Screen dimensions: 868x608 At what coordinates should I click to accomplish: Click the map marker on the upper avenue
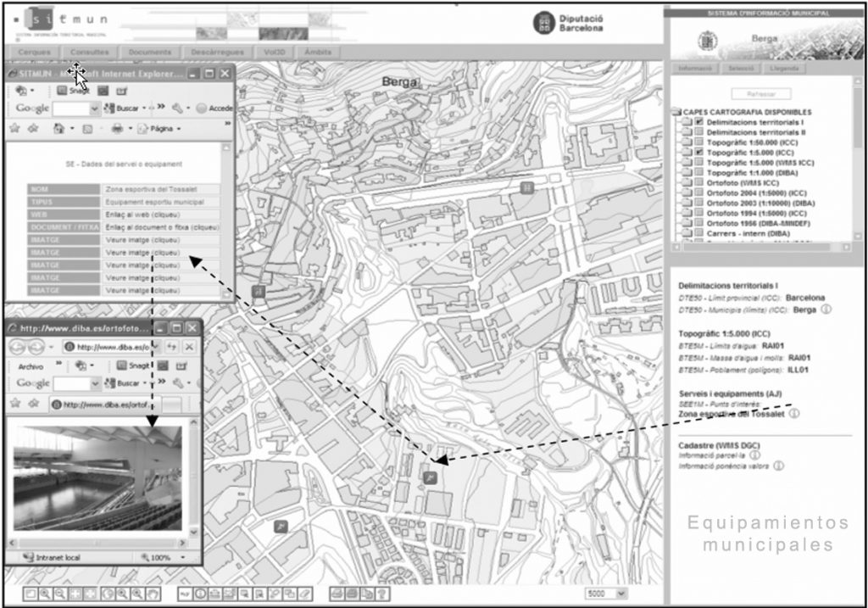coord(527,187)
